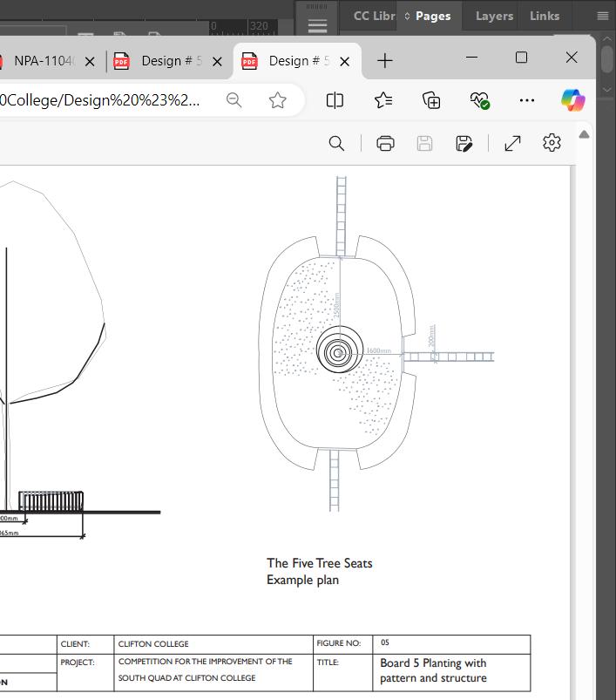Viewport: 616px width, 700px height.
Task: Open PDF viewer settings gear
Action: [x=552, y=143]
